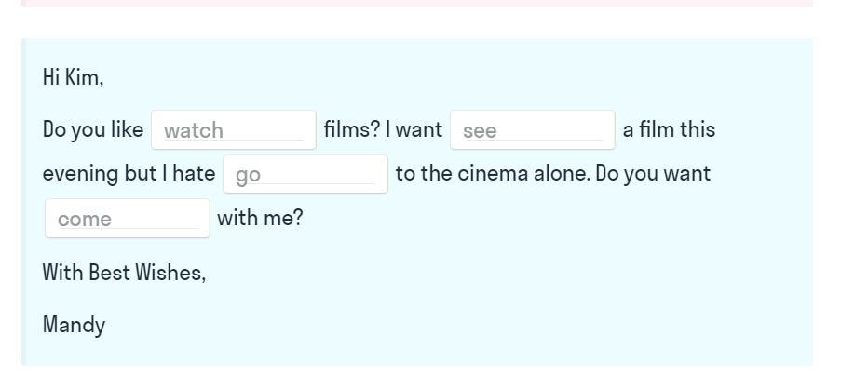The image size is (868, 389).
Task: Activate the blank with "come" placeholder
Action: 127,219
